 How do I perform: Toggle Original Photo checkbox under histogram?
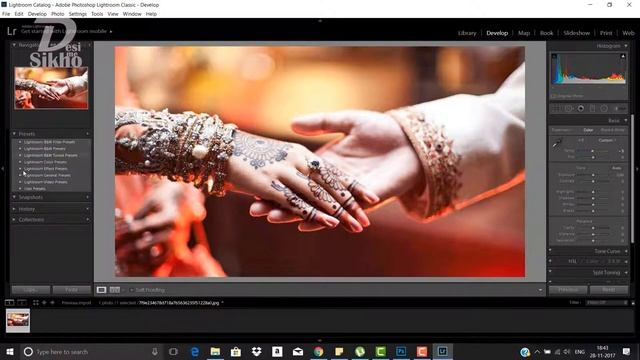[x=554, y=96]
